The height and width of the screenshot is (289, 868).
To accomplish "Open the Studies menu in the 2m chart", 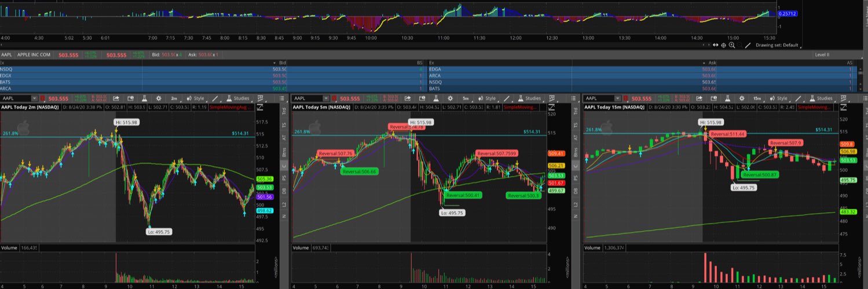I will (x=238, y=98).
